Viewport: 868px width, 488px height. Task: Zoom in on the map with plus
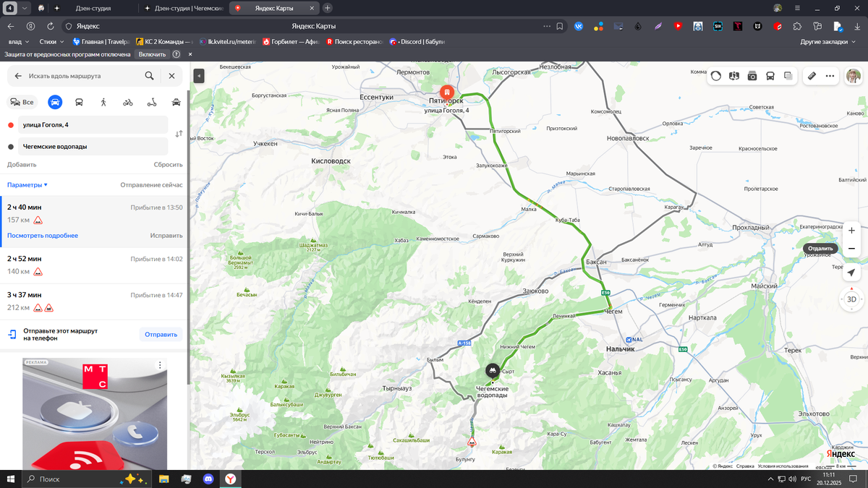tap(852, 231)
